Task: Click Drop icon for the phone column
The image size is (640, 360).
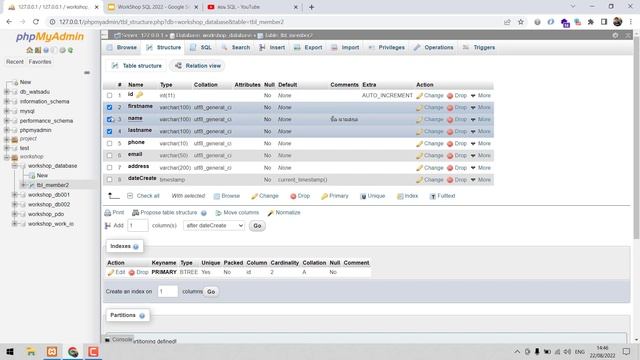Action: pos(450,144)
